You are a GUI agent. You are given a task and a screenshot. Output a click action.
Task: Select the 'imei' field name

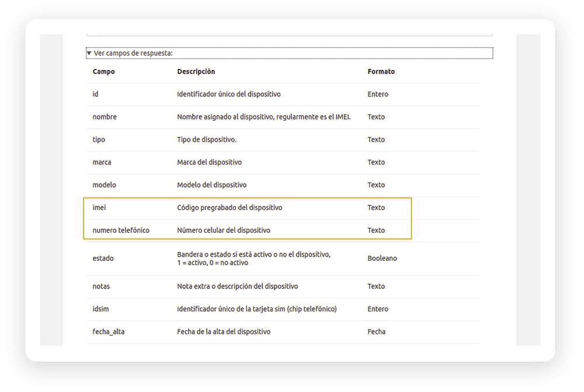99,208
